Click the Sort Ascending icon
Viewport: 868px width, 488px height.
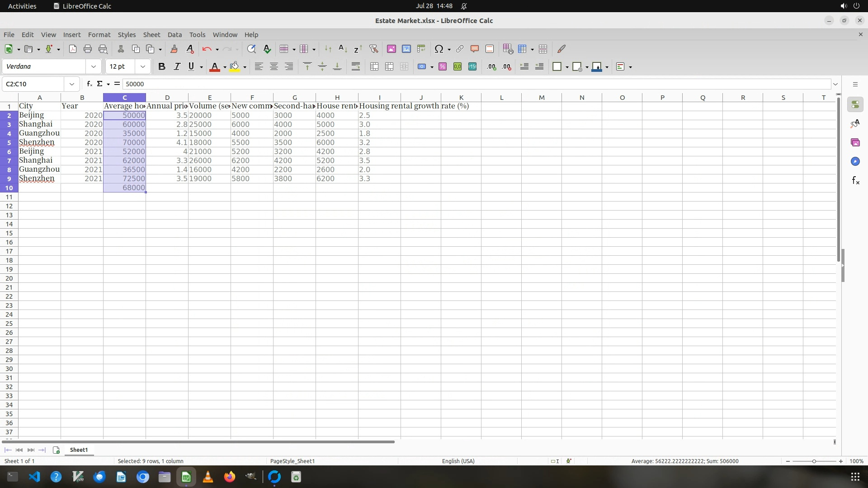343,49
